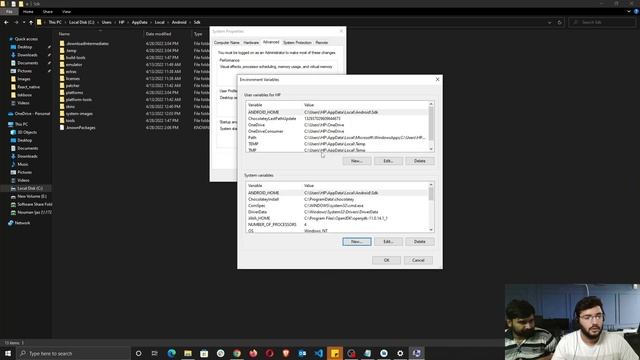640x360 pixels.
Task: Select TEMP row in User variables
Action: (337, 144)
